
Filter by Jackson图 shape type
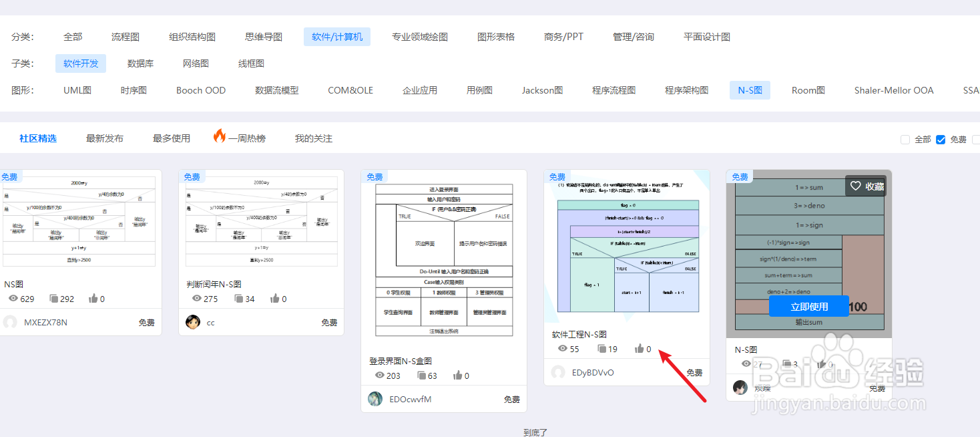pos(543,90)
